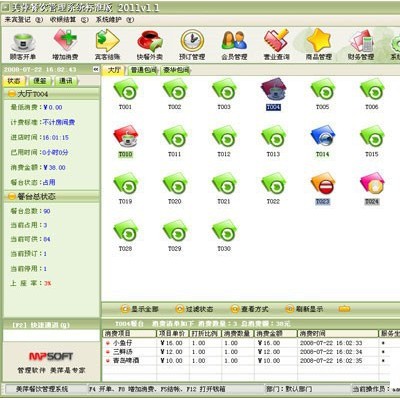Open 宾客结账 checkout icon
Viewport: 400px width, 400px height.
coord(107,45)
